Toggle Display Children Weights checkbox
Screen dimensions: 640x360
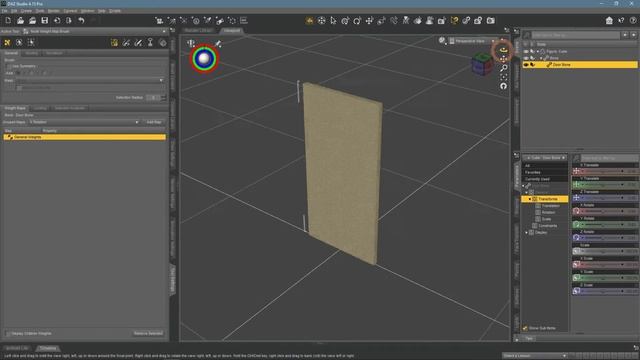coord(8,333)
